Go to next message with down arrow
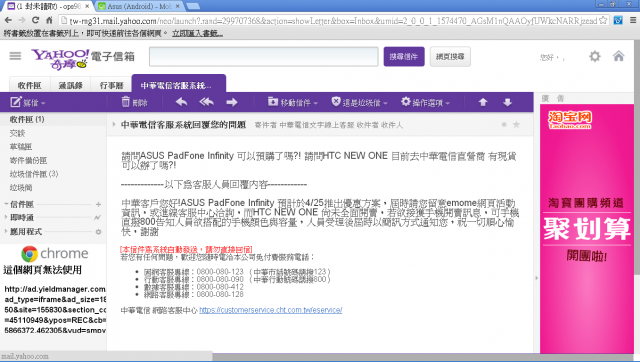Screen dimensions: 640x362 pos(507,102)
